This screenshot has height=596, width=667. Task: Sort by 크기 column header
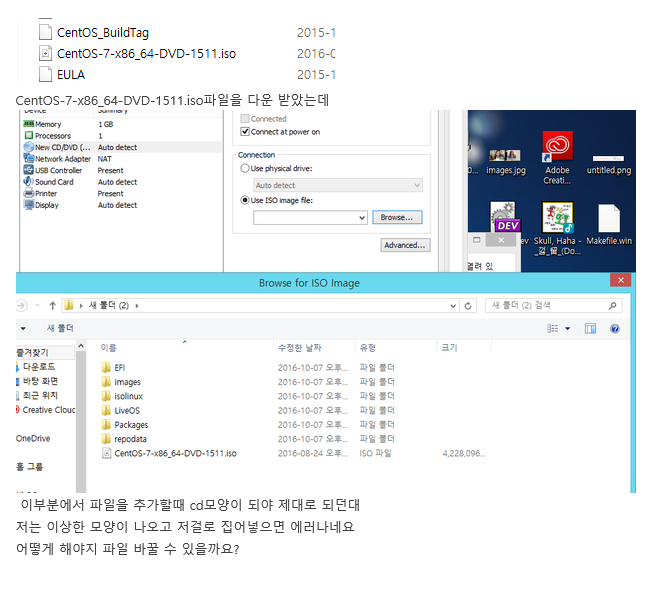coord(449,348)
